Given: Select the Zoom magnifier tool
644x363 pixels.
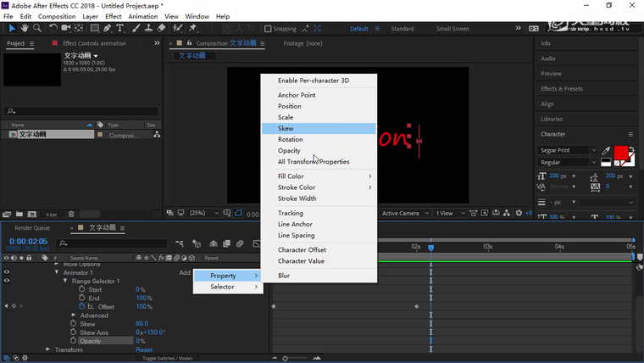Looking at the screenshot, I should point(35,28).
